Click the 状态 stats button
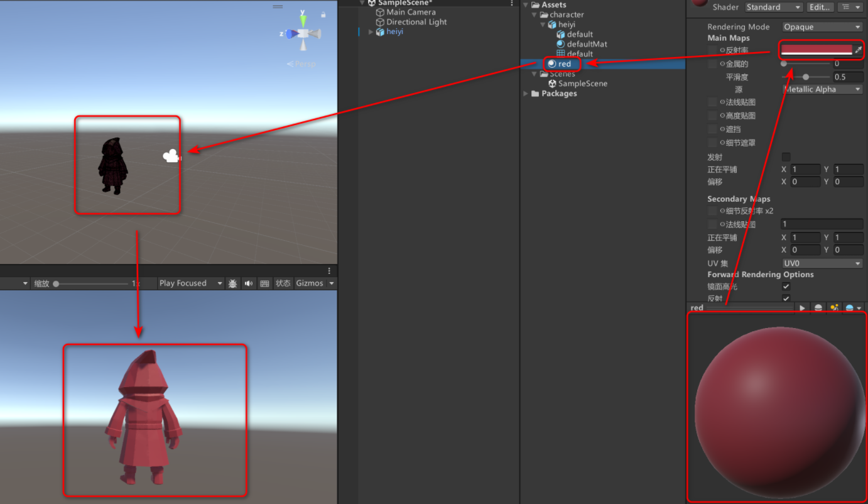 click(x=283, y=283)
